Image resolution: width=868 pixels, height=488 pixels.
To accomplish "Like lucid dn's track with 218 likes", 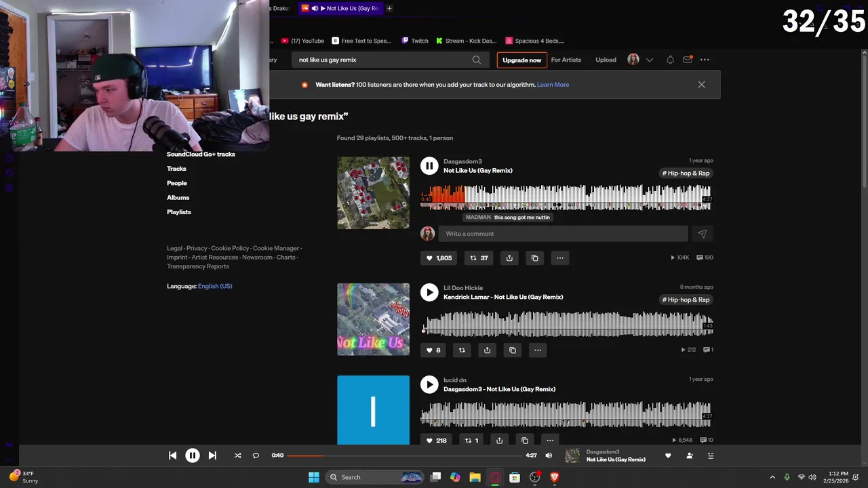I will tap(436, 441).
